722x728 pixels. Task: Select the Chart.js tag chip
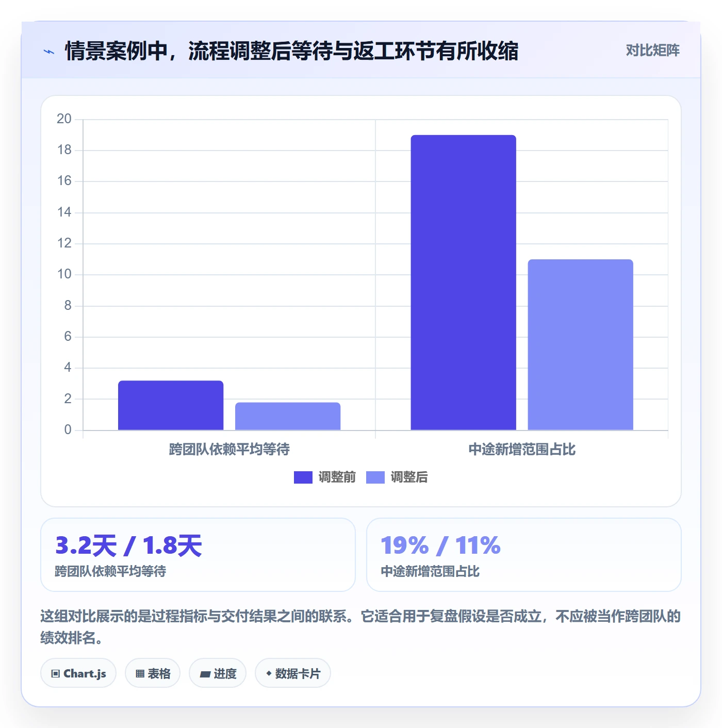pyautogui.click(x=78, y=673)
